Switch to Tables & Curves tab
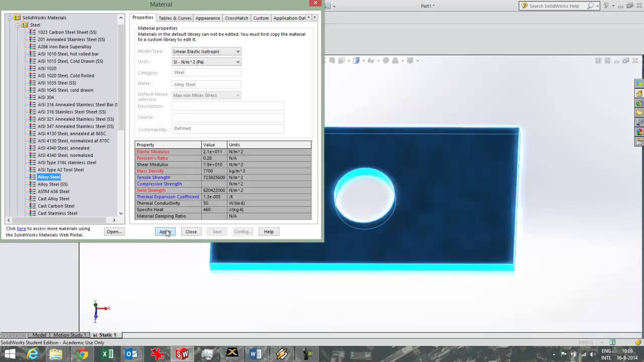The image size is (644, 362). tap(175, 18)
